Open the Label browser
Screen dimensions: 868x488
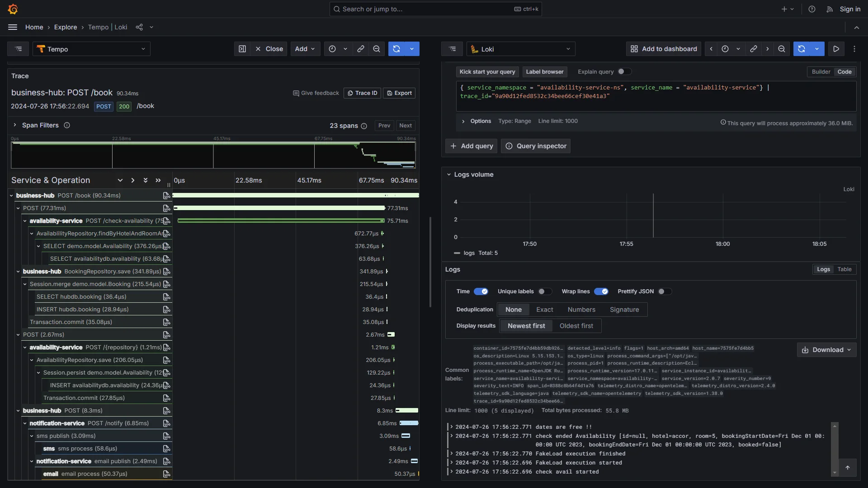(x=545, y=71)
